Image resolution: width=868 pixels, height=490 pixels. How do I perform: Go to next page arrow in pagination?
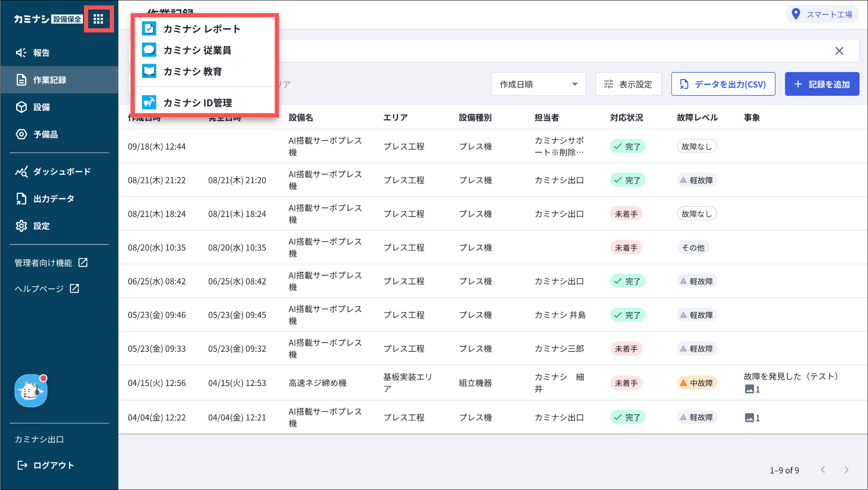pyautogui.click(x=846, y=470)
